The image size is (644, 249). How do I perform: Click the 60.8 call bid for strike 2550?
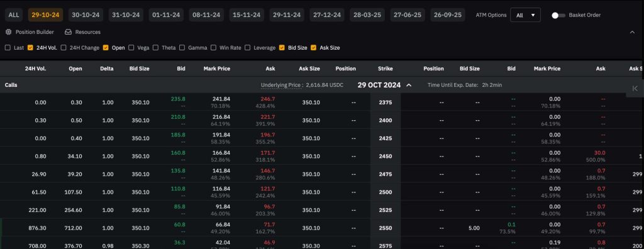[x=179, y=224]
